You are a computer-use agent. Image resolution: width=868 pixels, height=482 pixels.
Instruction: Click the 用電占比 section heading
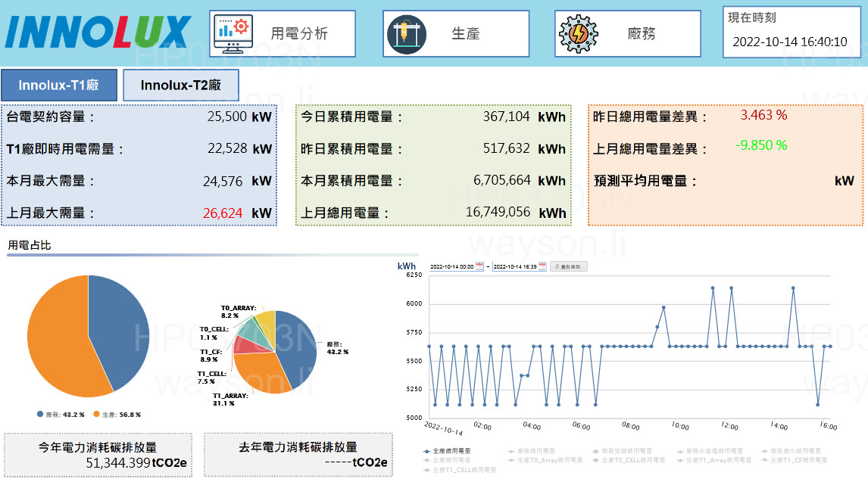30,245
